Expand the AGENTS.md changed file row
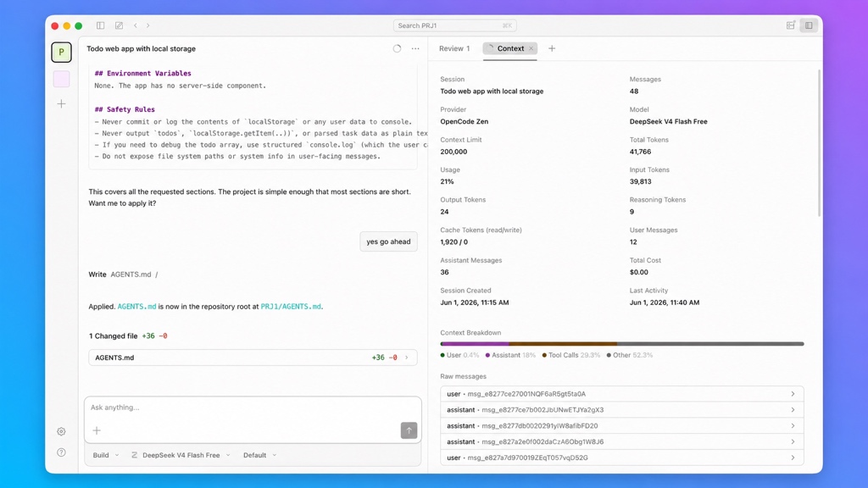 point(253,358)
